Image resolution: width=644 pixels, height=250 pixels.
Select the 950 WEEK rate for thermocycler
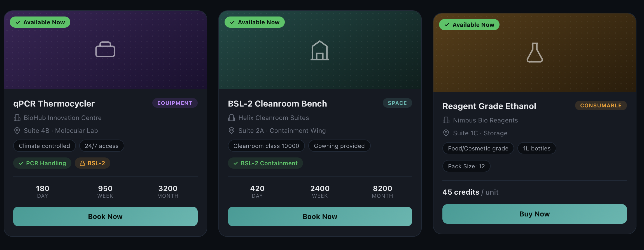coord(105,192)
